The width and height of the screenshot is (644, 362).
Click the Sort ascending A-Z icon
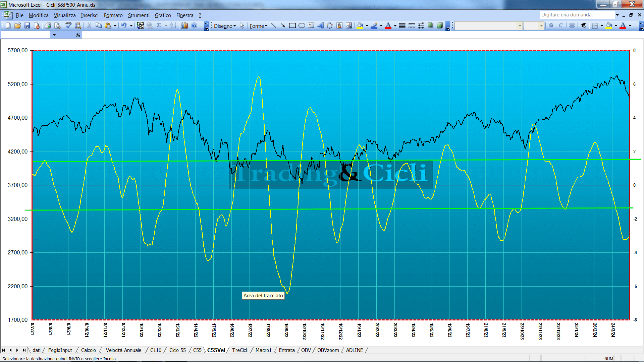coord(173,26)
